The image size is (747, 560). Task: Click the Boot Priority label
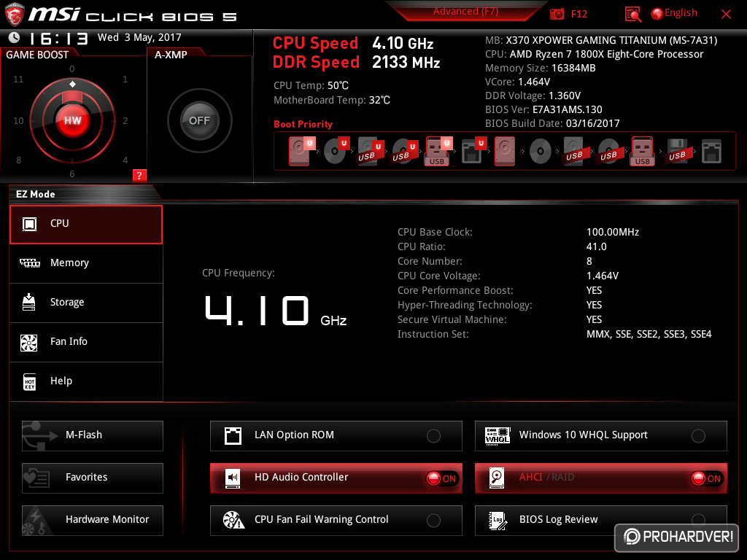point(303,124)
